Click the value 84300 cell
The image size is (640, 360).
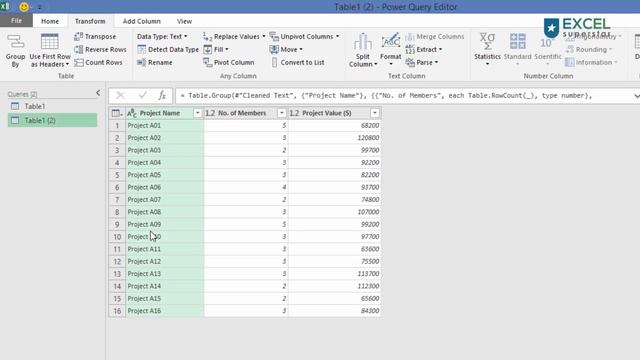(x=335, y=311)
